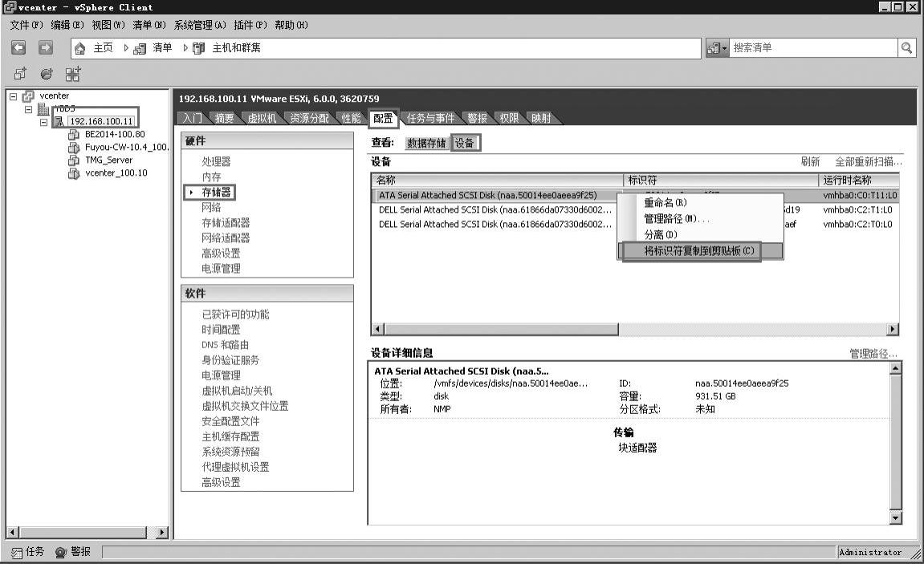Click the 名称 column header
Screen dimensions: 924x564
click(x=498, y=181)
